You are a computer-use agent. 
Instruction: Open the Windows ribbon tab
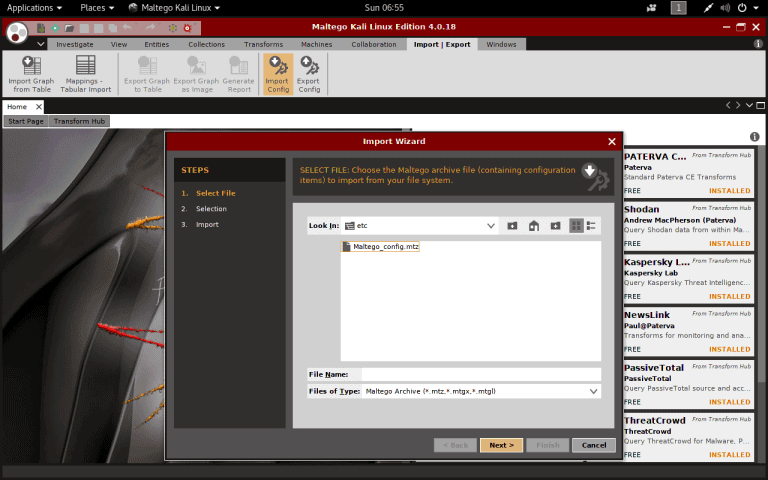click(x=501, y=45)
